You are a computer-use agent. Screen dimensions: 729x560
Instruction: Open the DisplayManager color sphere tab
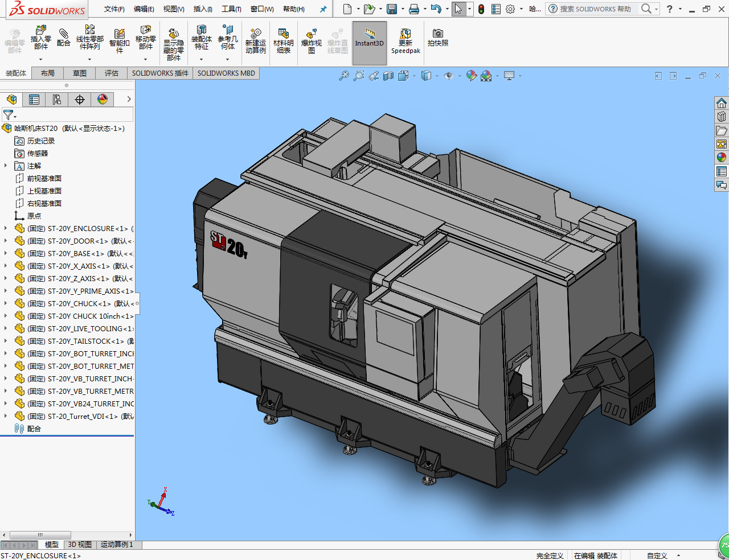coord(103,100)
